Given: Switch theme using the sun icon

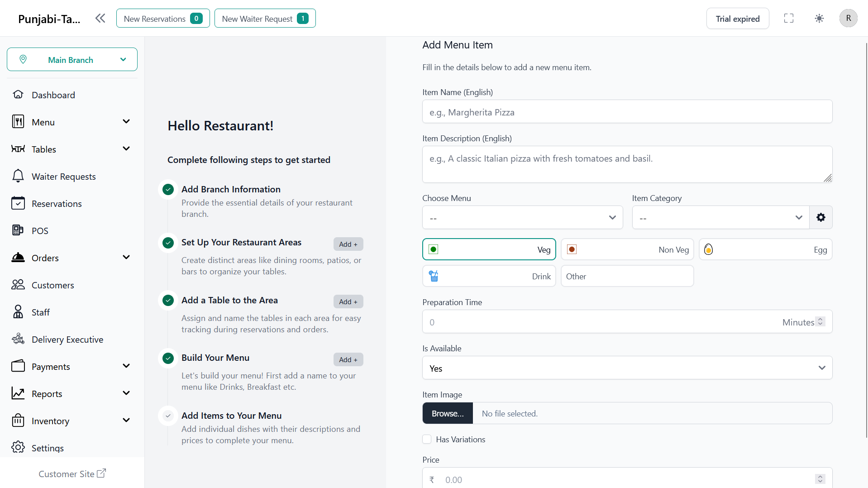Looking at the screenshot, I should 819,19.
